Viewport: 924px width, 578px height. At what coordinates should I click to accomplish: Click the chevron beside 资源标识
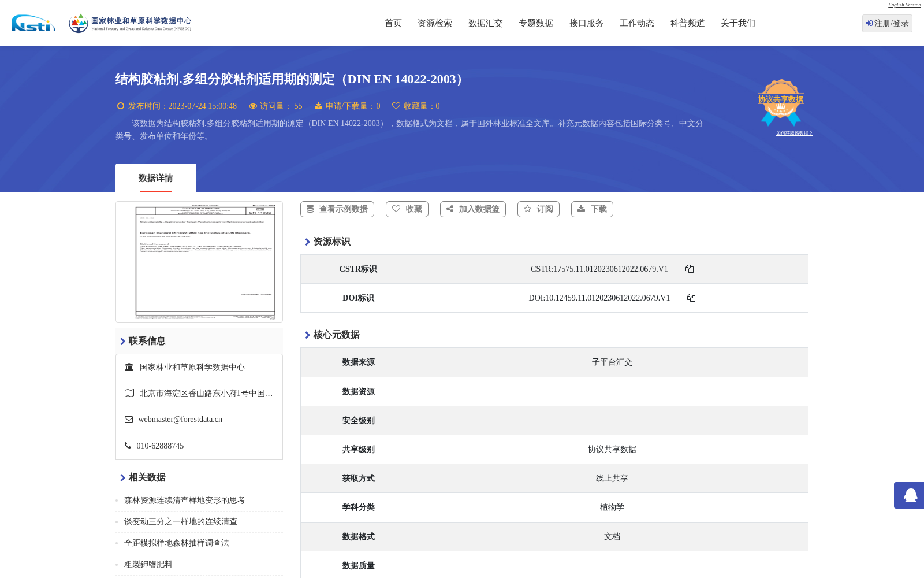click(308, 242)
